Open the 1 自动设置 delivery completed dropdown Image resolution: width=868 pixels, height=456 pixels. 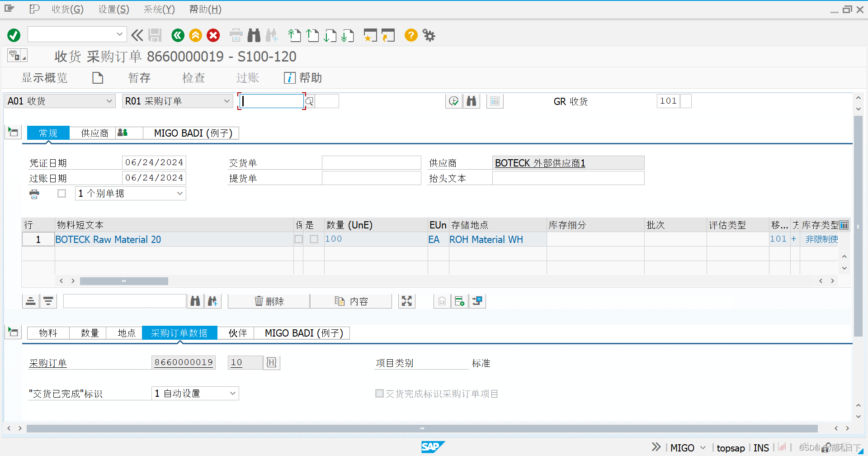195,393
